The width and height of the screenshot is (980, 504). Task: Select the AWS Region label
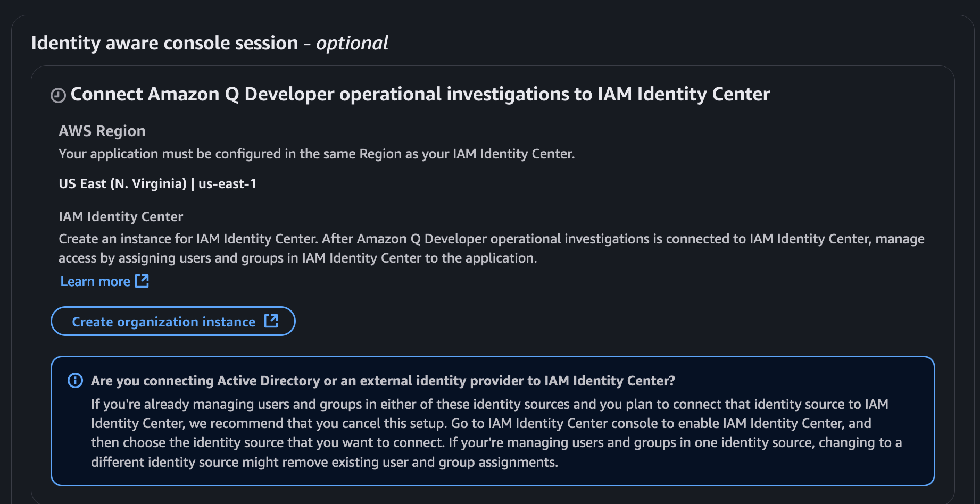[x=102, y=131]
